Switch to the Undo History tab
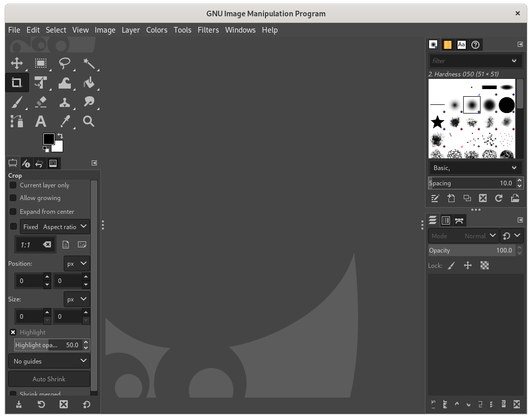Screen dimensions: 532x419 click(39, 163)
